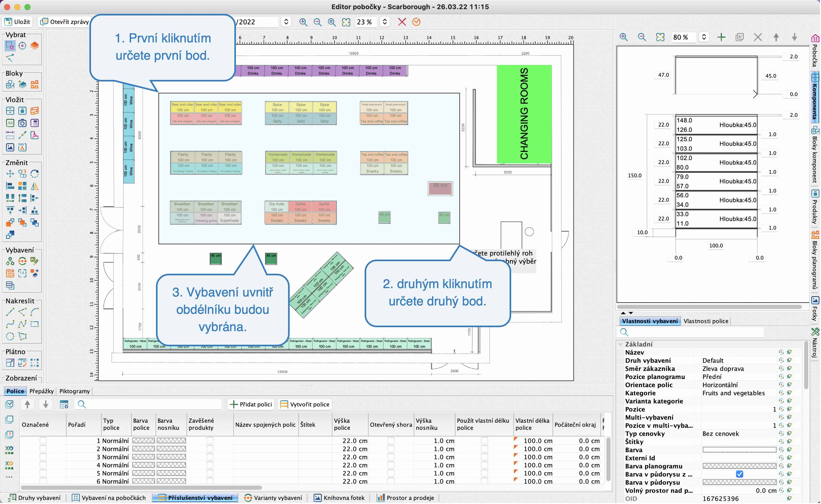The height and width of the screenshot is (504, 821).
Task: Toggle Otevřený shora checkbox for shelf 1
Action: (391, 441)
